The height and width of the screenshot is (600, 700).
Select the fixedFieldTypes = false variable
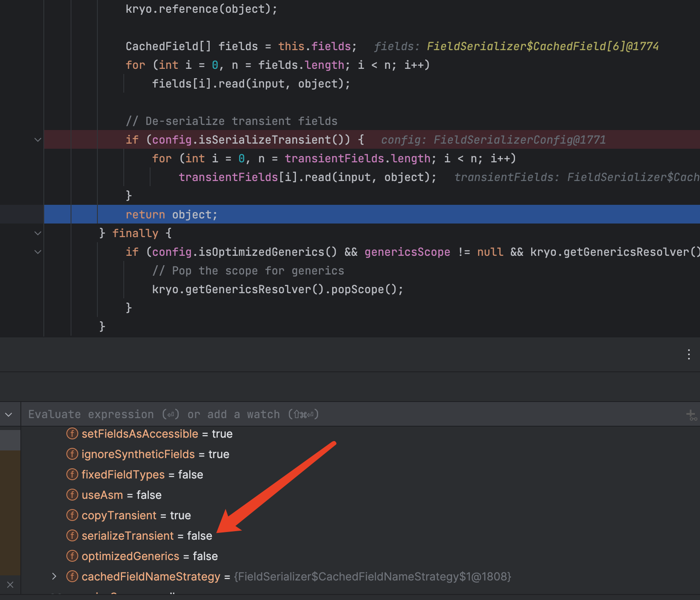click(142, 475)
